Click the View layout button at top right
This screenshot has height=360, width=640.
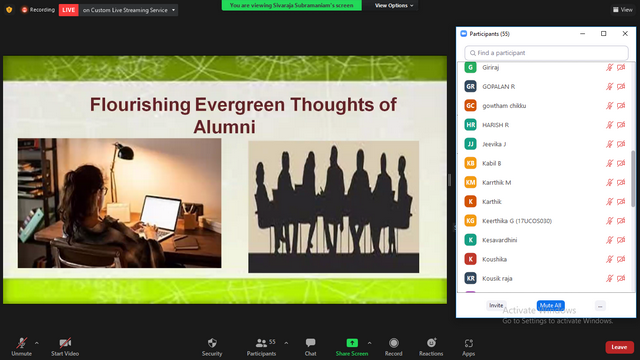coord(623,10)
